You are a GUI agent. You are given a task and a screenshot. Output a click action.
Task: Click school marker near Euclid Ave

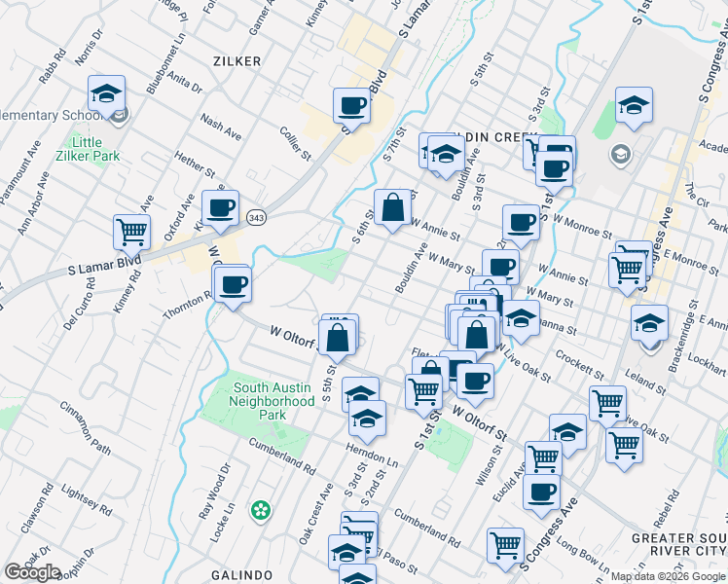[567, 435]
